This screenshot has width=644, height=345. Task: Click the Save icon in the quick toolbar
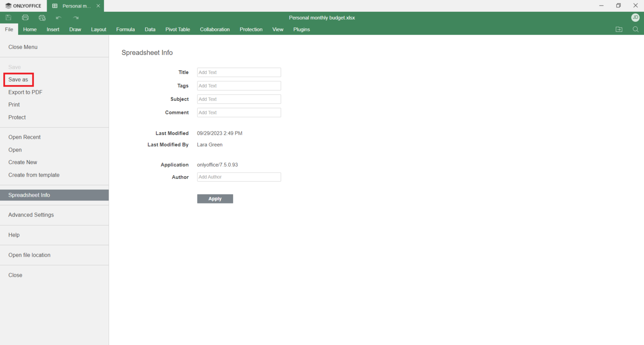[x=8, y=18]
